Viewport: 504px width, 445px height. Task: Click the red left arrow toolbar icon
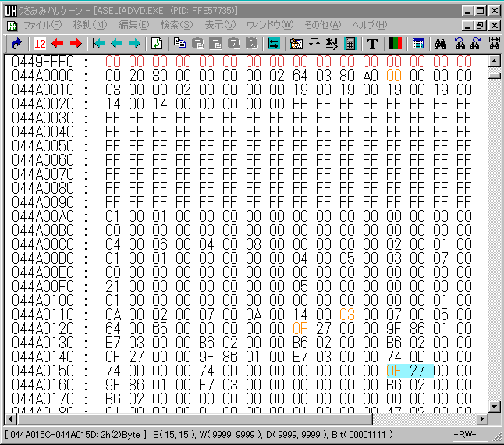tap(58, 44)
